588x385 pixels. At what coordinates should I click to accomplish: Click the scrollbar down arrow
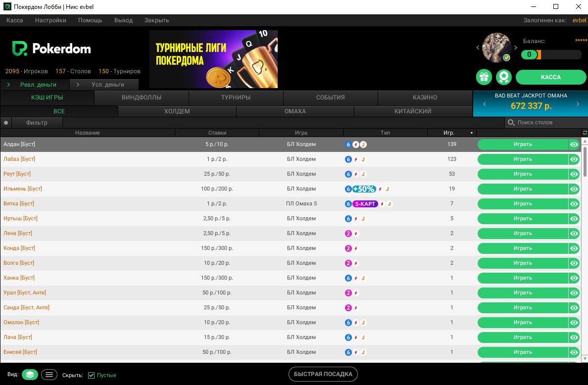pyautogui.click(x=585, y=359)
